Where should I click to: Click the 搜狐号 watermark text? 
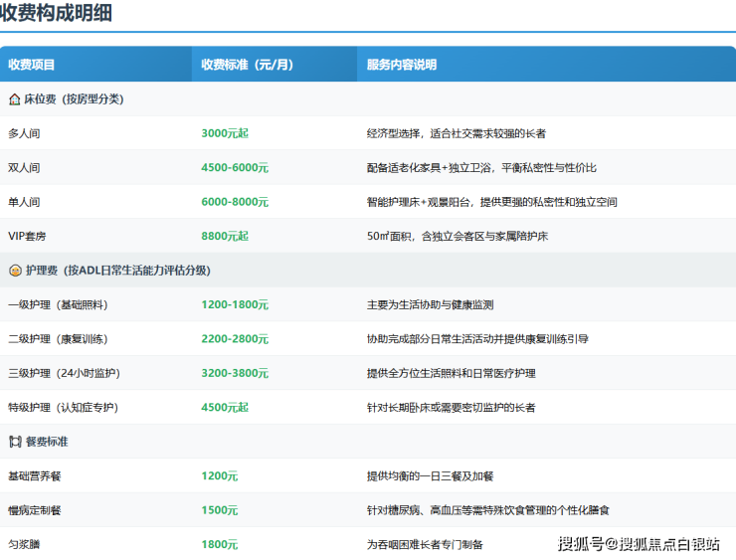point(579,543)
